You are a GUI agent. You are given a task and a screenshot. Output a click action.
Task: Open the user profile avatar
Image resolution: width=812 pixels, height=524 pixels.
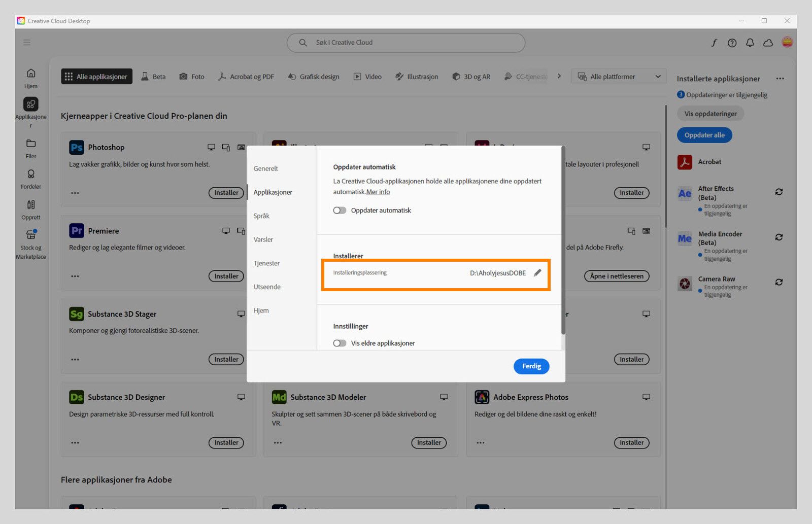point(787,42)
